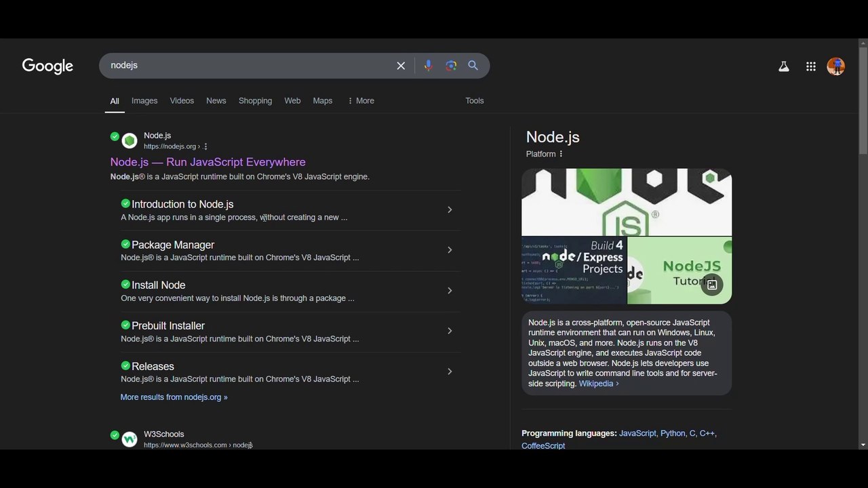
Task: Click the scrollbar down arrow
Action: pyautogui.click(x=863, y=445)
